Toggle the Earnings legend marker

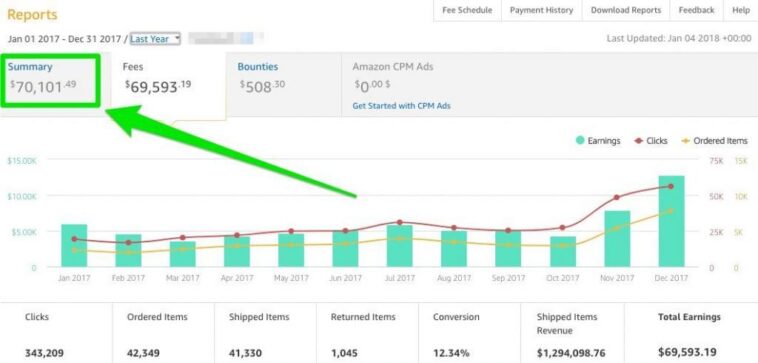pyautogui.click(x=580, y=141)
